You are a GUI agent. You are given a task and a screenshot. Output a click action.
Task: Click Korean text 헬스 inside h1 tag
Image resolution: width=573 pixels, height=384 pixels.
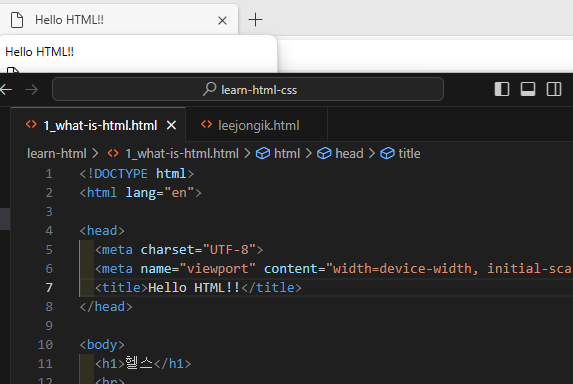139,363
